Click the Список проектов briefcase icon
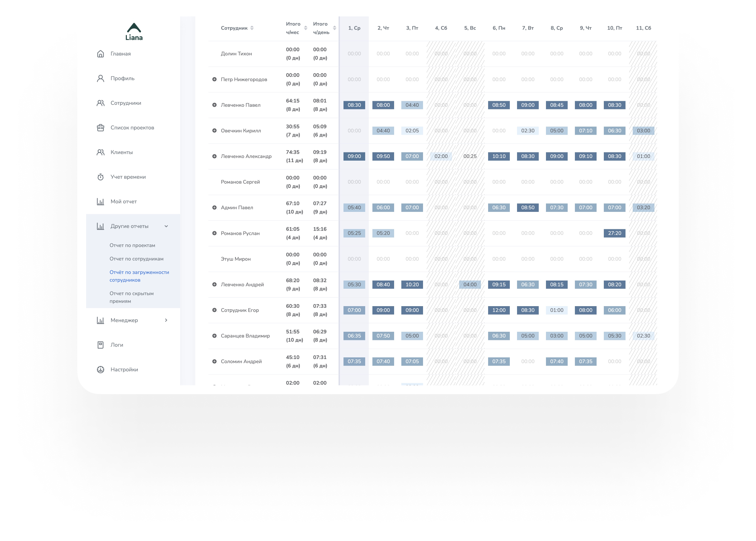The height and width of the screenshot is (541, 756). tap(100, 127)
